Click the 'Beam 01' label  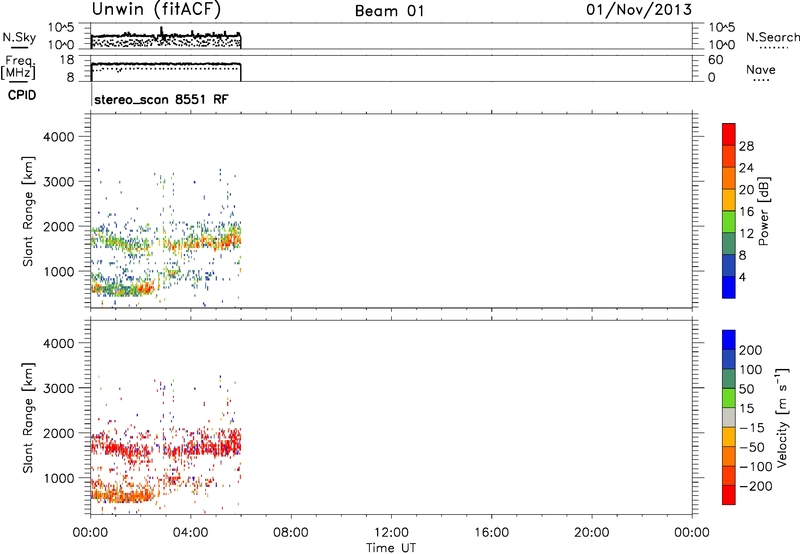[389, 11]
